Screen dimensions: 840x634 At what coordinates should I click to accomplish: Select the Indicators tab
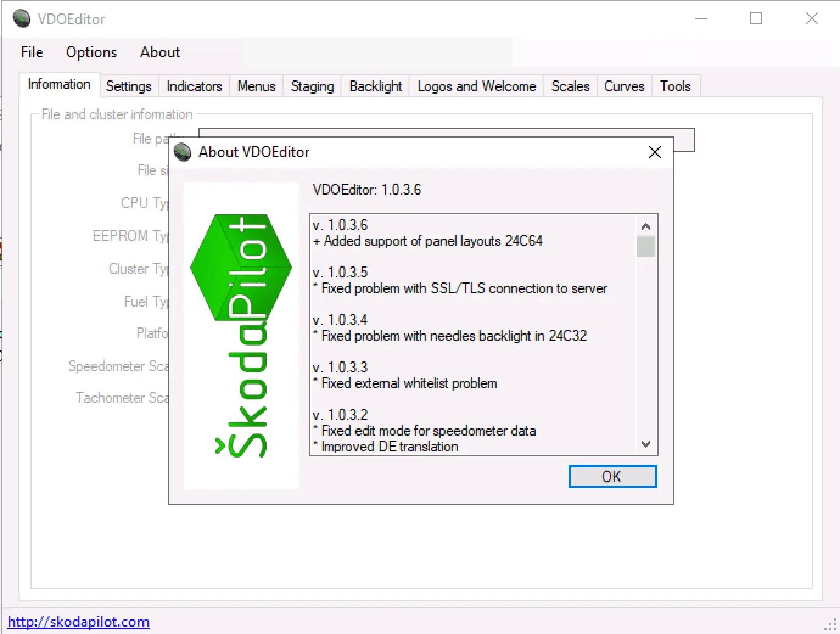[194, 86]
